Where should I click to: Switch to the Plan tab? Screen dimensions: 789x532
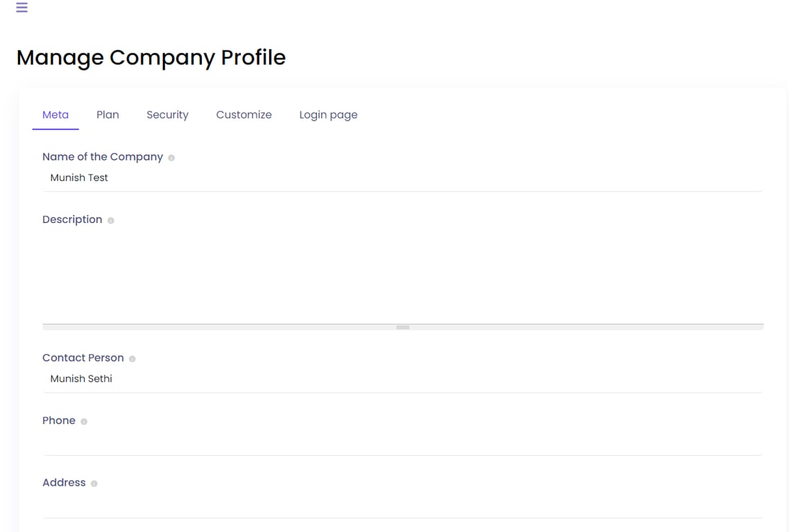tap(107, 115)
